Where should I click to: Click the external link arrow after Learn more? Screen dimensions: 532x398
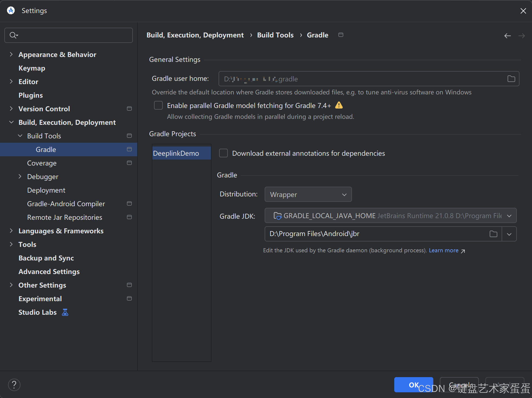(463, 251)
